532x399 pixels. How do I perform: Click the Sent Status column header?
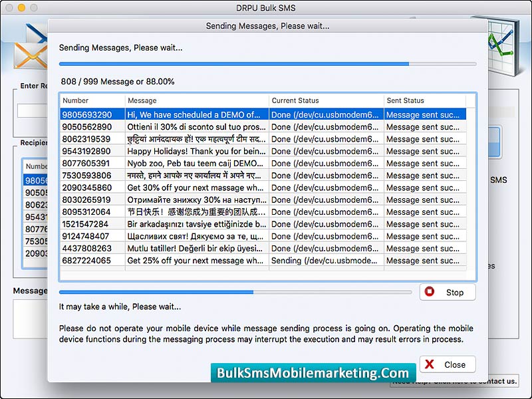pyautogui.click(x=424, y=100)
